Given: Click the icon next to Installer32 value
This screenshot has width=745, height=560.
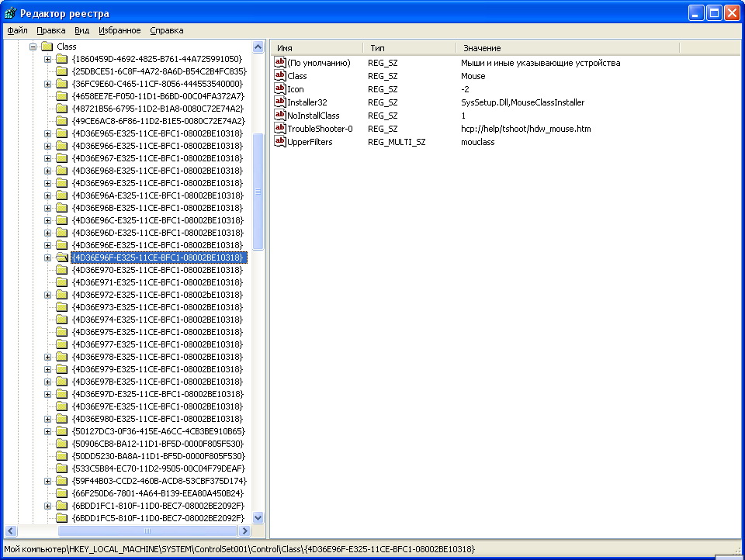Looking at the screenshot, I should [x=280, y=102].
